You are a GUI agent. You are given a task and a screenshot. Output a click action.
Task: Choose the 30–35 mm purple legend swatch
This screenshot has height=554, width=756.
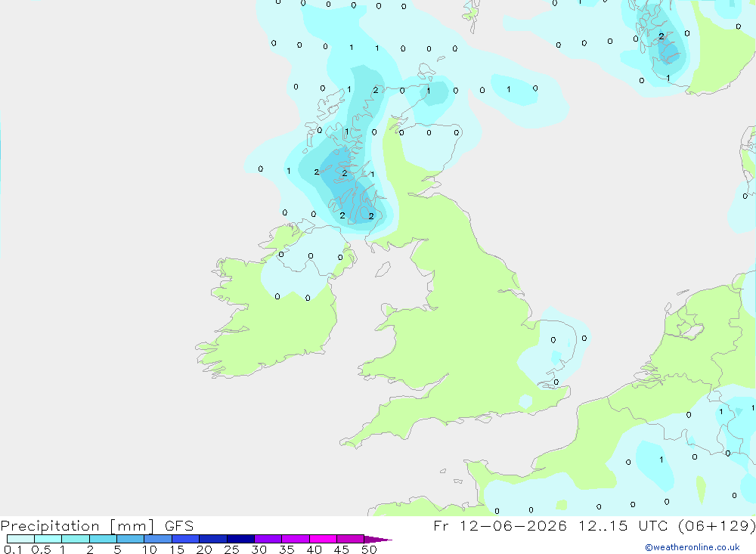[268, 539]
